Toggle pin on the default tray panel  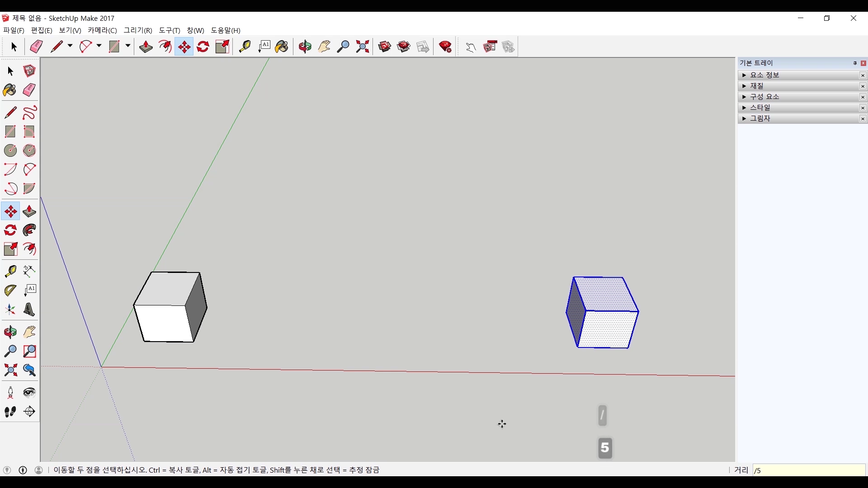(x=855, y=63)
